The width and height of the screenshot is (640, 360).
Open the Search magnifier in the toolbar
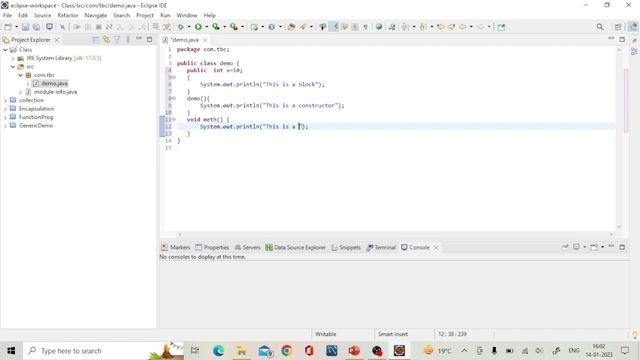tap(600, 27)
